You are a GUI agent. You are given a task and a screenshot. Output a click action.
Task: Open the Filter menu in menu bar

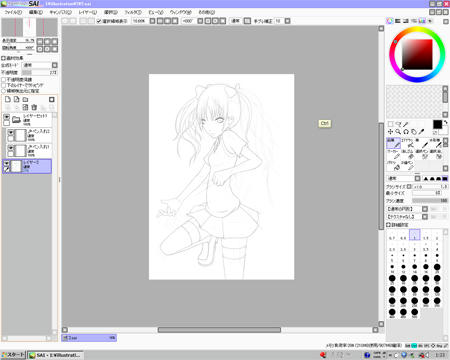(x=133, y=12)
